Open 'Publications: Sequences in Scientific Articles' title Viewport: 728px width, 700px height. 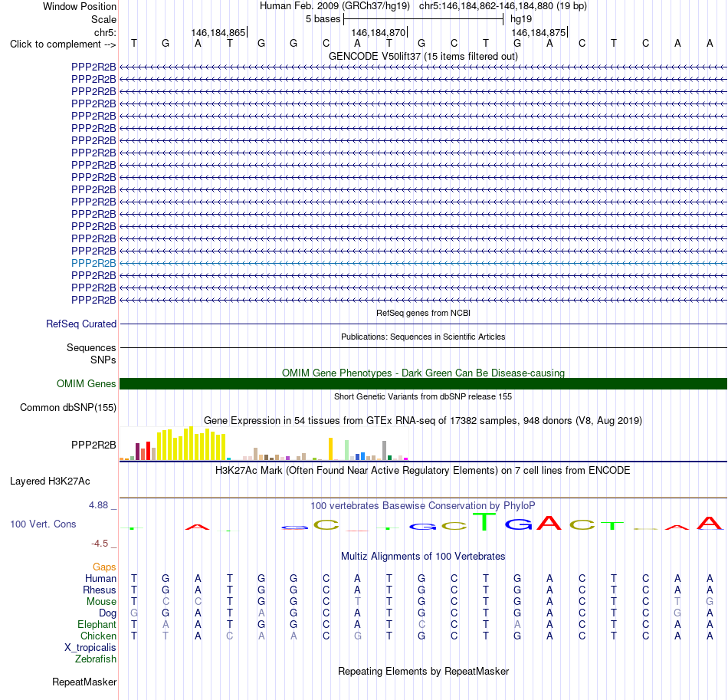[x=423, y=337]
